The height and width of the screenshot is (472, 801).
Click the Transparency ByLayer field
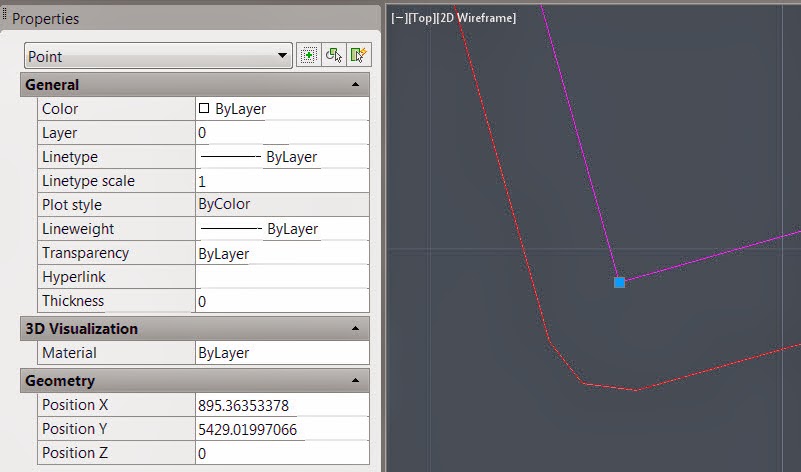pyautogui.click(x=282, y=253)
